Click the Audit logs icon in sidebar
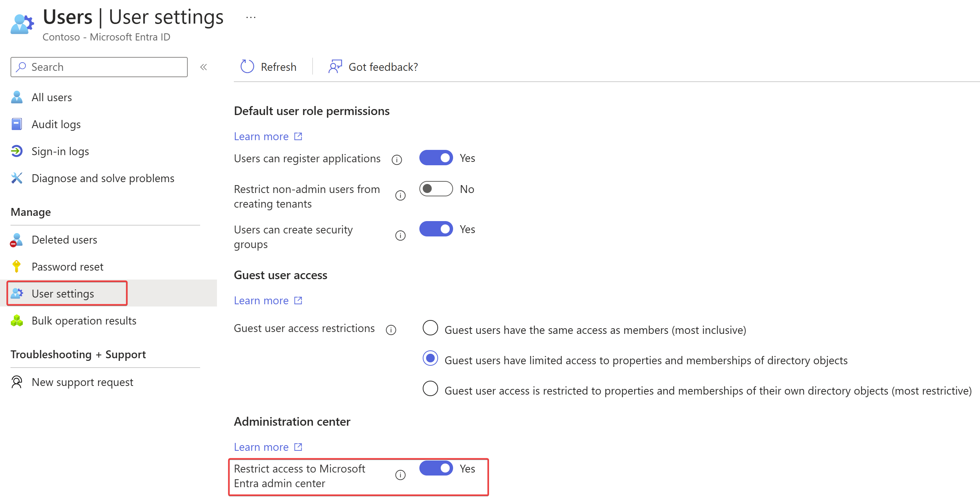 tap(17, 124)
